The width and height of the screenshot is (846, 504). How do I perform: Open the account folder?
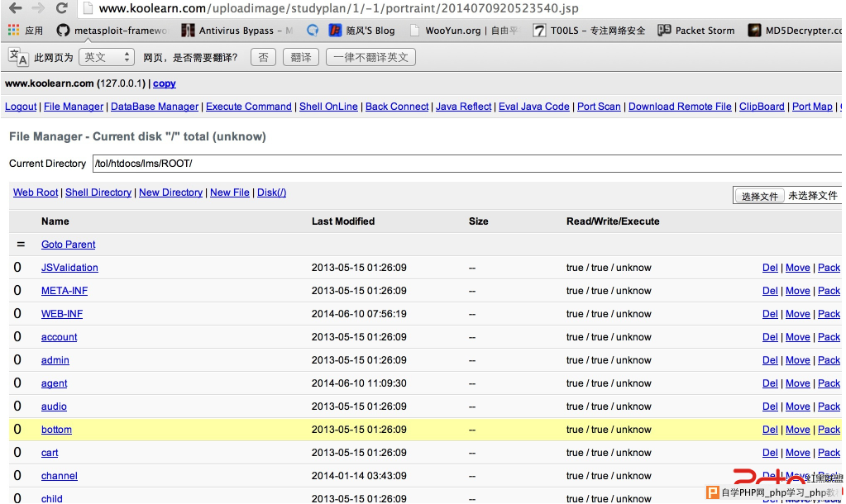coord(59,337)
